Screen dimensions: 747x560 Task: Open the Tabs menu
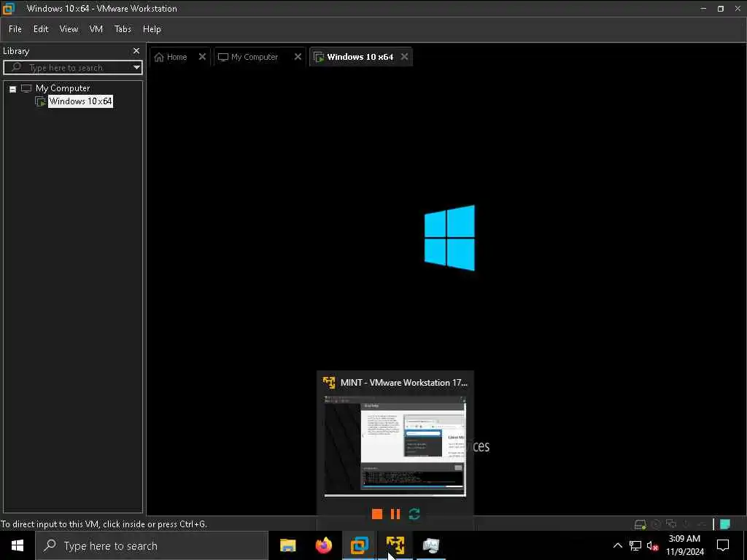(123, 29)
